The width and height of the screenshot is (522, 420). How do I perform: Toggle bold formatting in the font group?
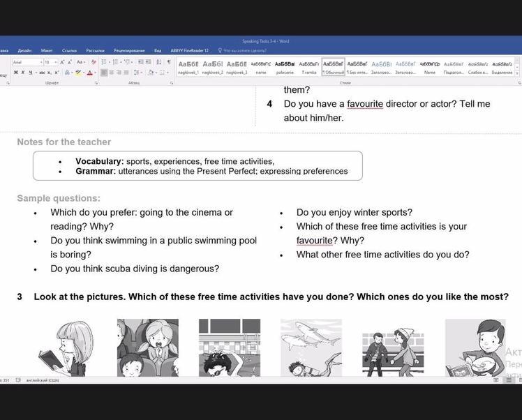(x=15, y=73)
